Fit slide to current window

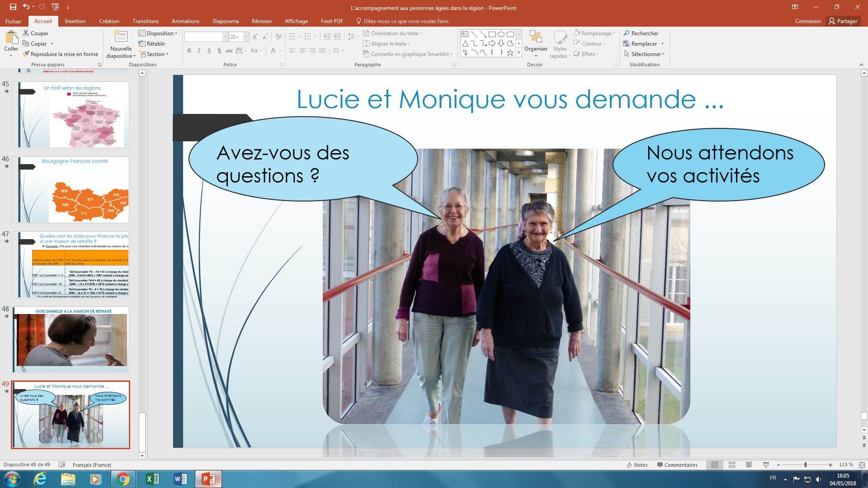pos(862,465)
